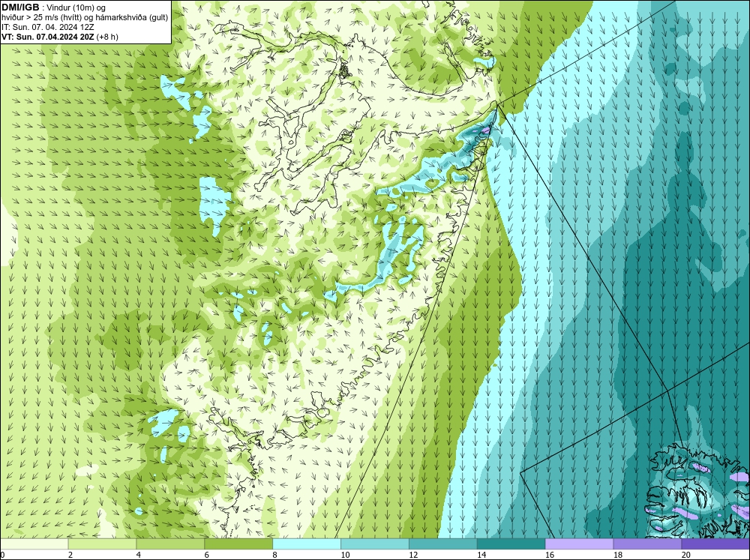The height and width of the screenshot is (560, 750).
Task: Click the legend tick label '20'
Action: pos(686,555)
